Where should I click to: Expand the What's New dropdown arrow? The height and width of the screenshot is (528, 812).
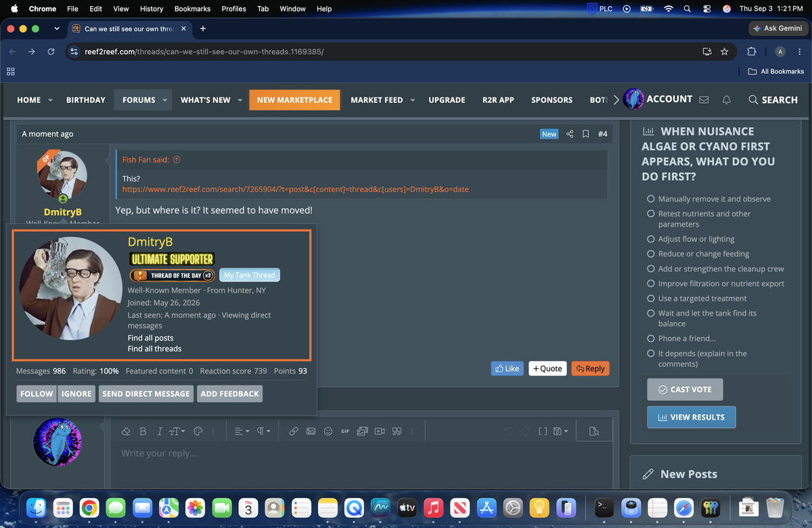[240, 100]
